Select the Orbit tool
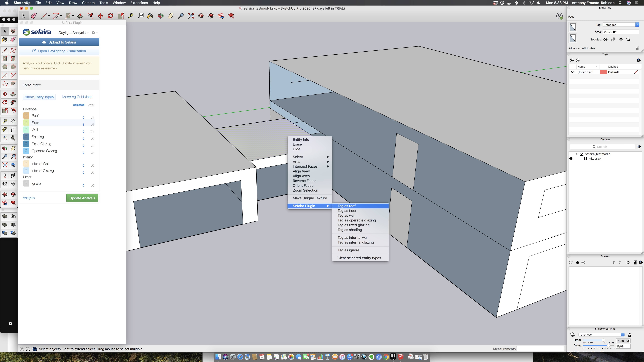The height and width of the screenshot is (362, 644). [160, 16]
